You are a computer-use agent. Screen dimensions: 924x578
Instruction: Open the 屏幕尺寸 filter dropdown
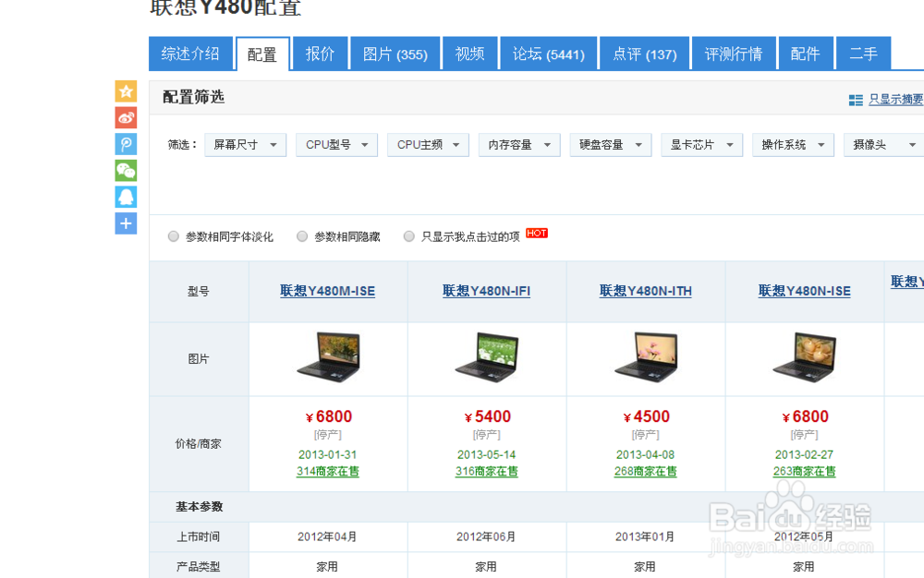[245, 145]
